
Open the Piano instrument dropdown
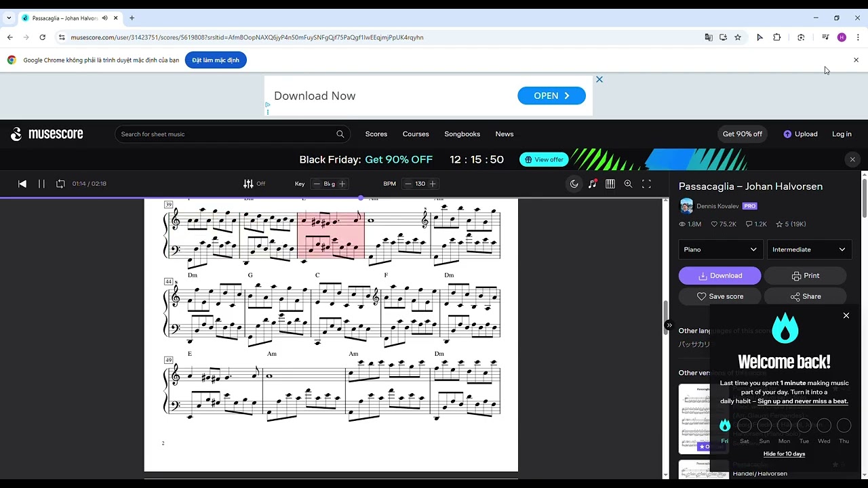pyautogui.click(x=720, y=249)
